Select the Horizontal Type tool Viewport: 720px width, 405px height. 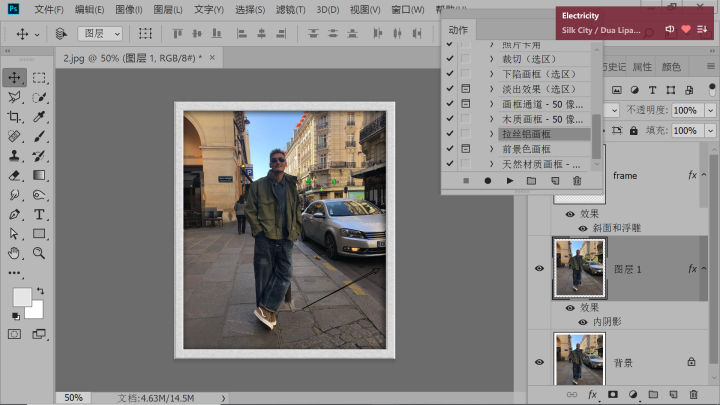(x=39, y=214)
